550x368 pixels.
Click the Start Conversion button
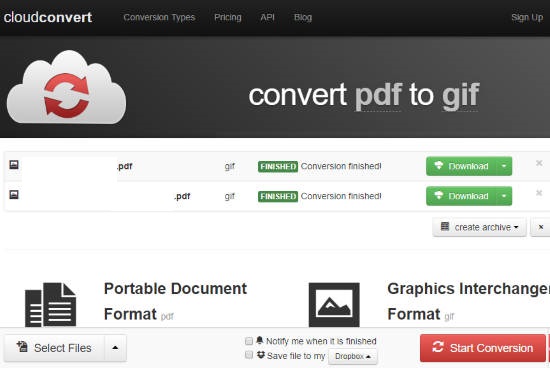(x=483, y=348)
